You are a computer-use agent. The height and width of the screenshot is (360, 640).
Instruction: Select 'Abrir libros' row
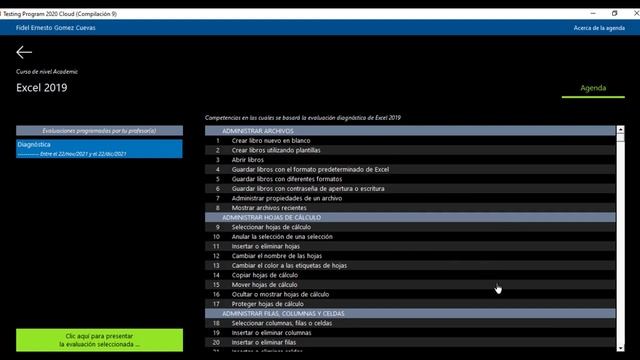[x=410, y=160]
